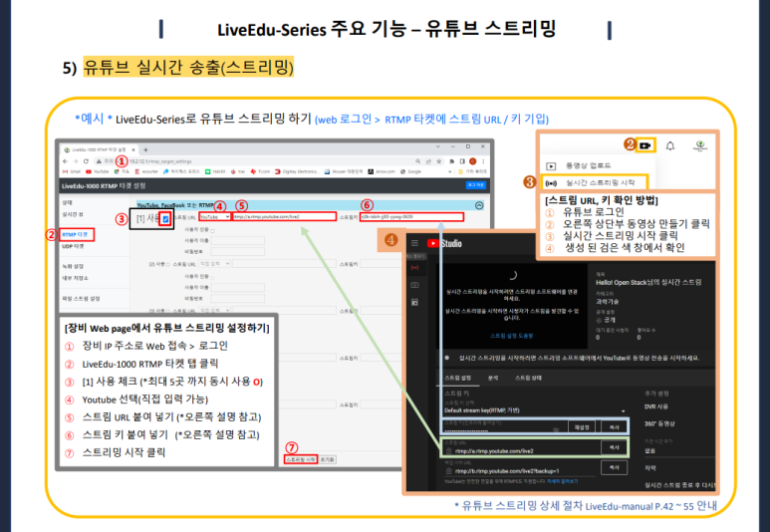Screen dimensions: 770x532
Task: Click the browser forward arrow
Action: coord(76,161)
